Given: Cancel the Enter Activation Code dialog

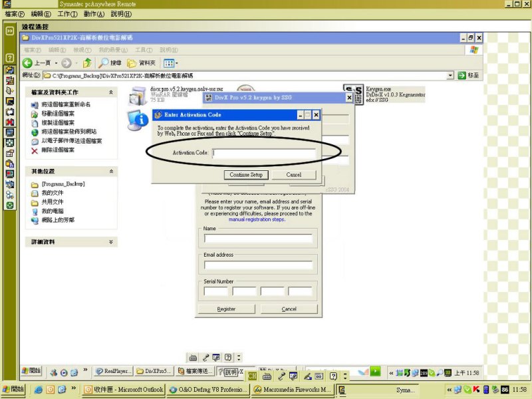Looking at the screenshot, I should [x=294, y=175].
